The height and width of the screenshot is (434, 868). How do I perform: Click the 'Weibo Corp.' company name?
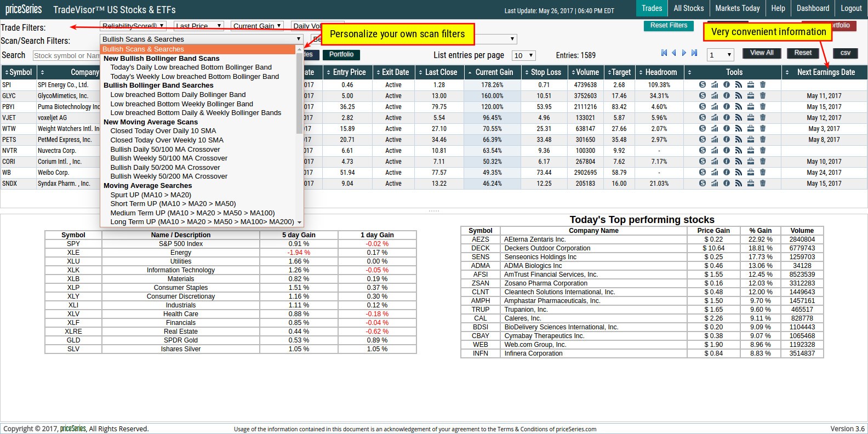(53, 173)
